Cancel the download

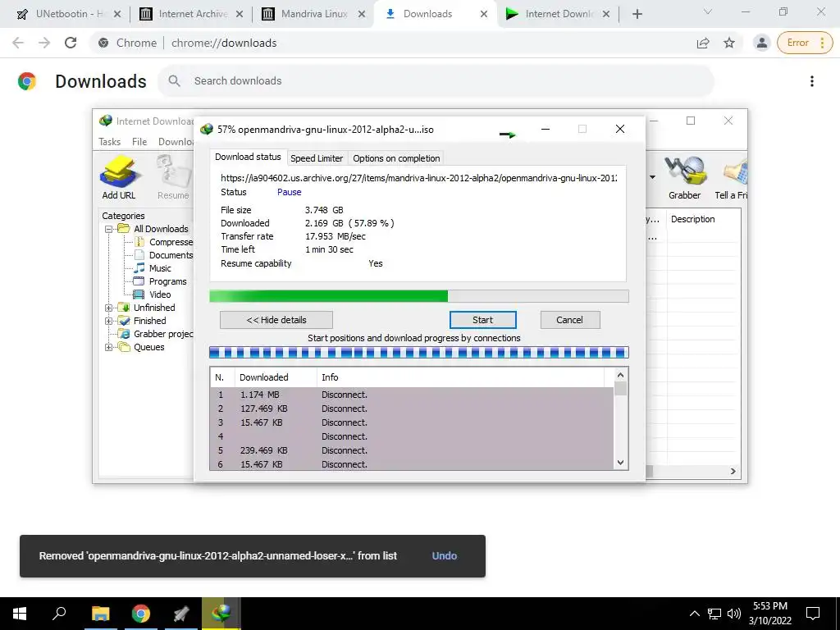(x=569, y=320)
